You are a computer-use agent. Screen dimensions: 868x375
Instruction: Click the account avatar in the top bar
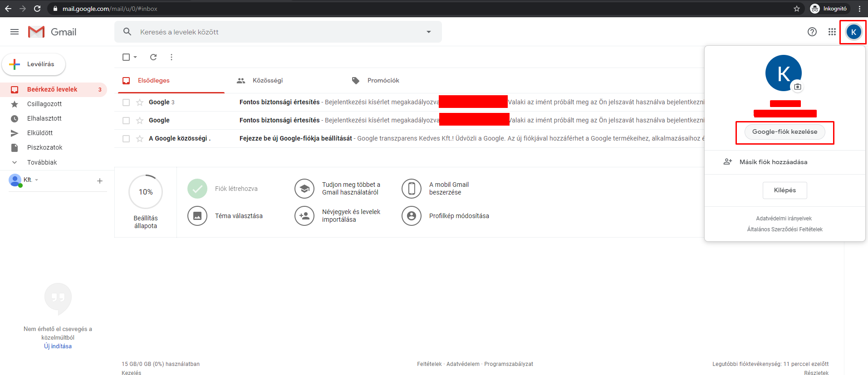[x=853, y=32]
